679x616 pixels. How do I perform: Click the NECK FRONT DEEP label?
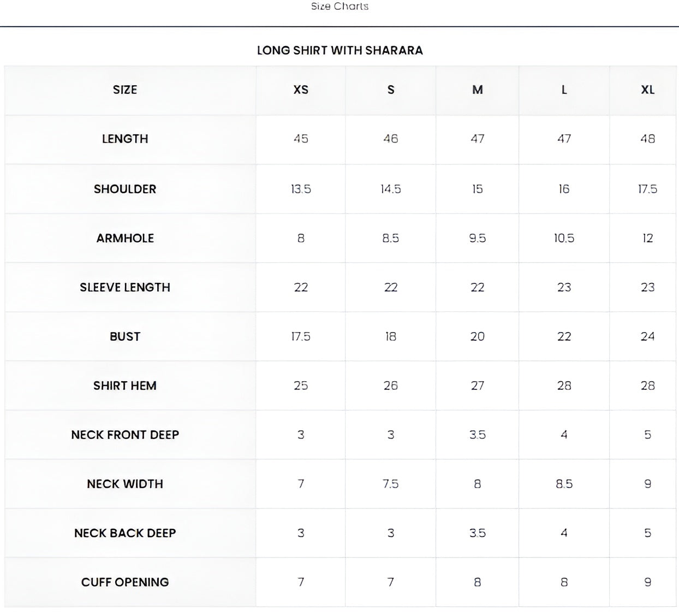[125, 435]
